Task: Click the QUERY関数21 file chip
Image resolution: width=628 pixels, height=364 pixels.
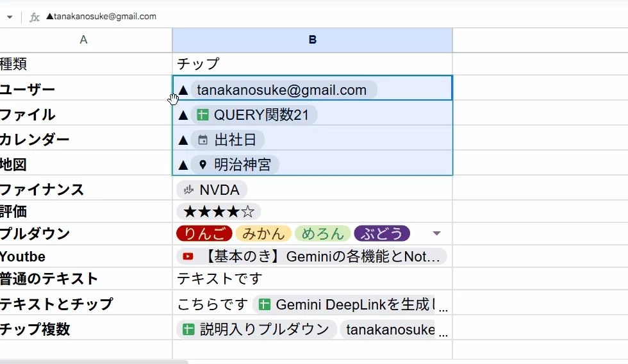Action: point(254,115)
